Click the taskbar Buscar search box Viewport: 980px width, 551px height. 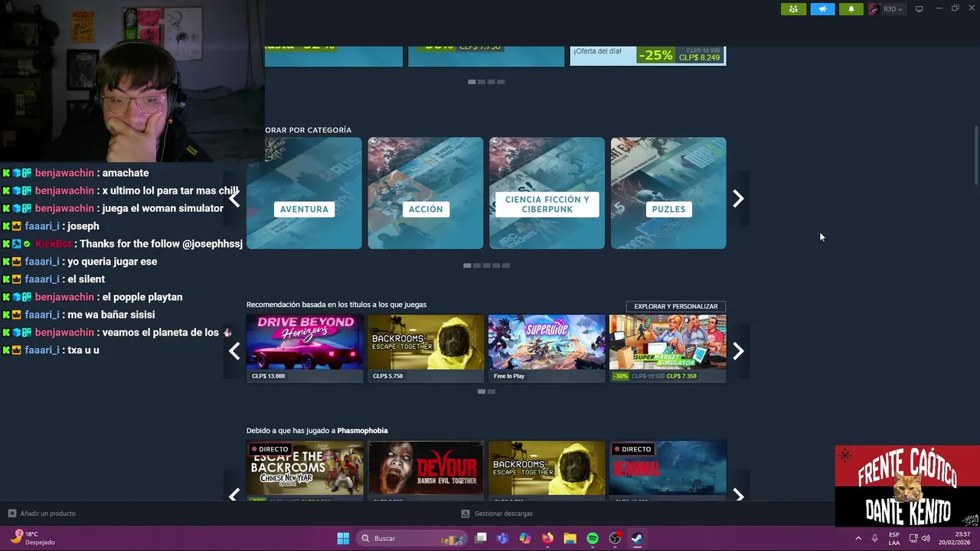[412, 539]
